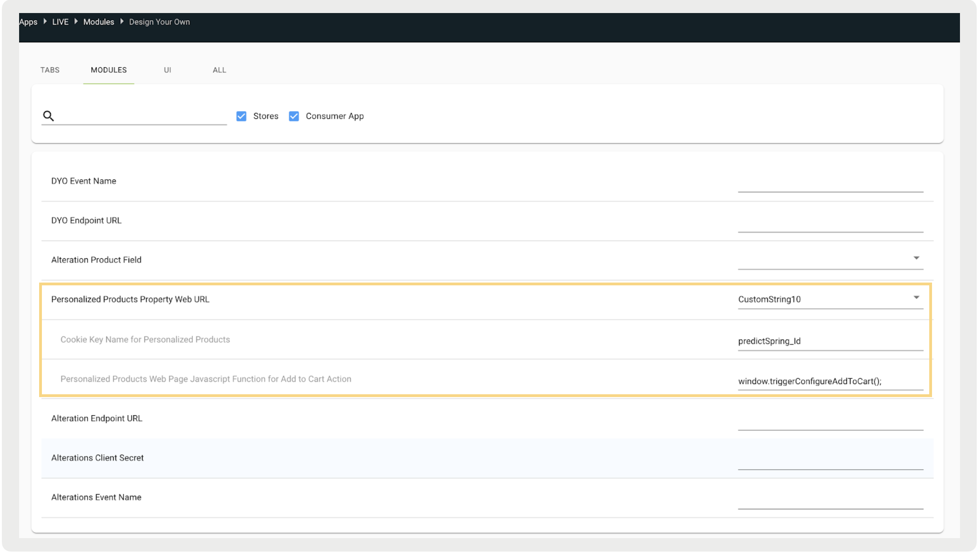Edit the Cookie Key Name field predictSpring_Id
This screenshot has width=980, height=553.
[830, 341]
